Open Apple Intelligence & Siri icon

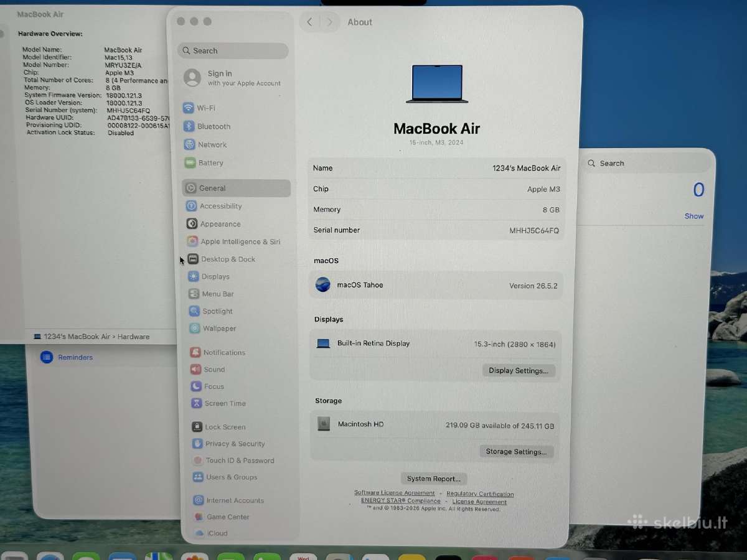pyautogui.click(x=192, y=241)
